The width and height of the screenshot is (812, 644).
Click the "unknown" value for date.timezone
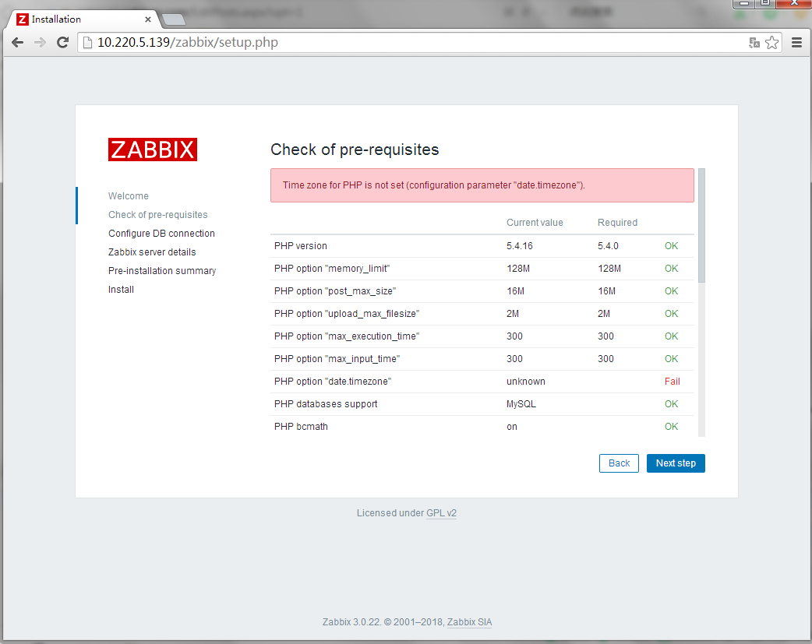526,382
